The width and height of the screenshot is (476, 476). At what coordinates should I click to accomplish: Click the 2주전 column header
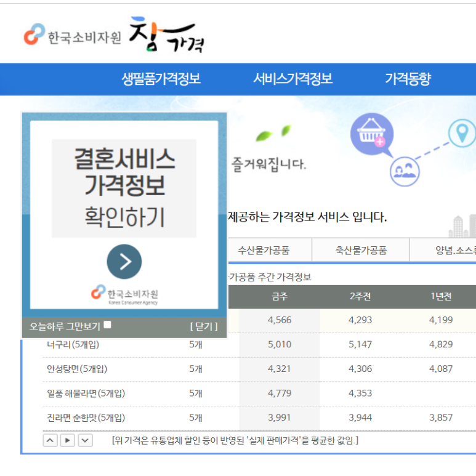tap(360, 296)
